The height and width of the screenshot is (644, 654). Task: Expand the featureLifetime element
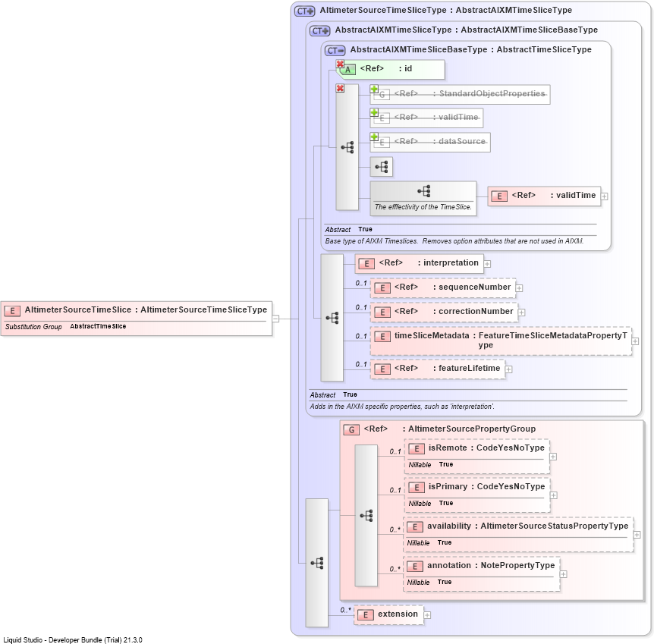click(x=509, y=369)
